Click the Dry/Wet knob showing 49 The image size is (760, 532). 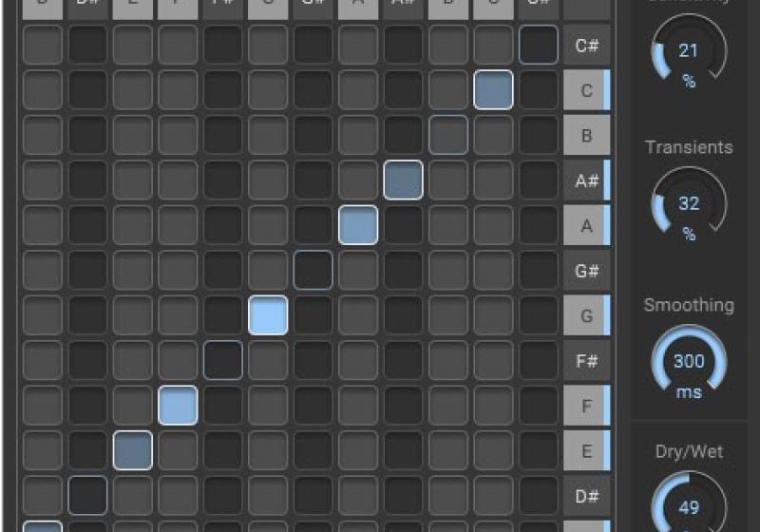pyautogui.click(x=689, y=503)
